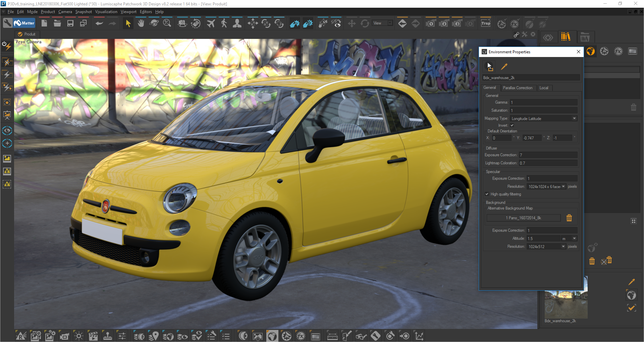644x342 pixels.
Task: Activate the hand pan tool
Action: tap(141, 23)
